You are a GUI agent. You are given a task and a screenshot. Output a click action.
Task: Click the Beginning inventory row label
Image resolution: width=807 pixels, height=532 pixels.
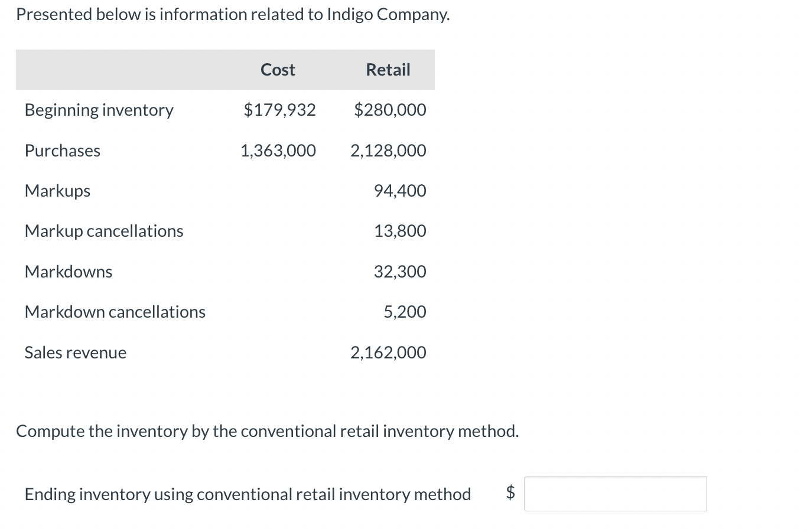pyautogui.click(x=99, y=110)
